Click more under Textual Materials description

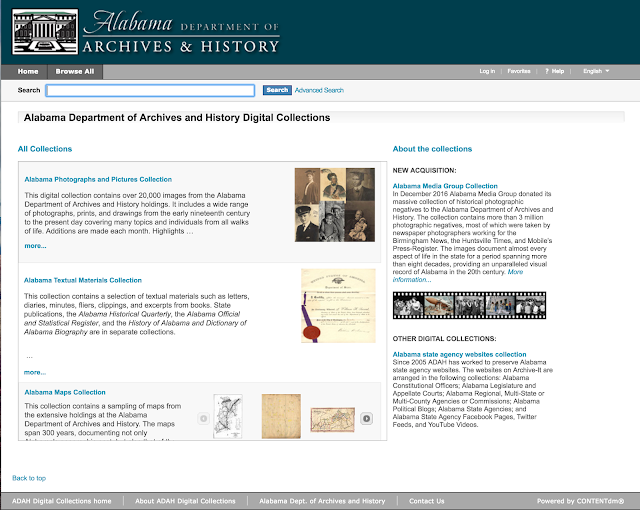(x=35, y=372)
